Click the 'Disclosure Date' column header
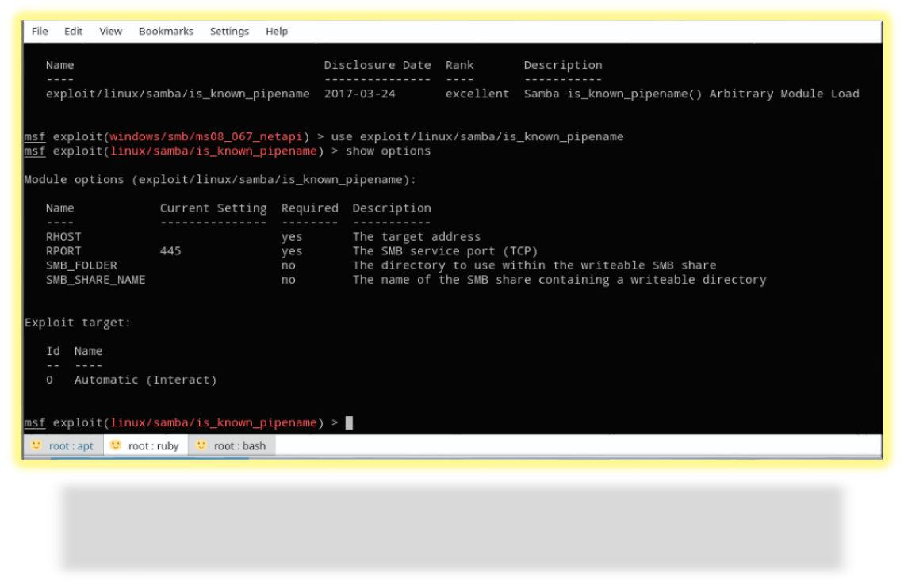The height and width of the screenshot is (588, 904). coord(377,65)
